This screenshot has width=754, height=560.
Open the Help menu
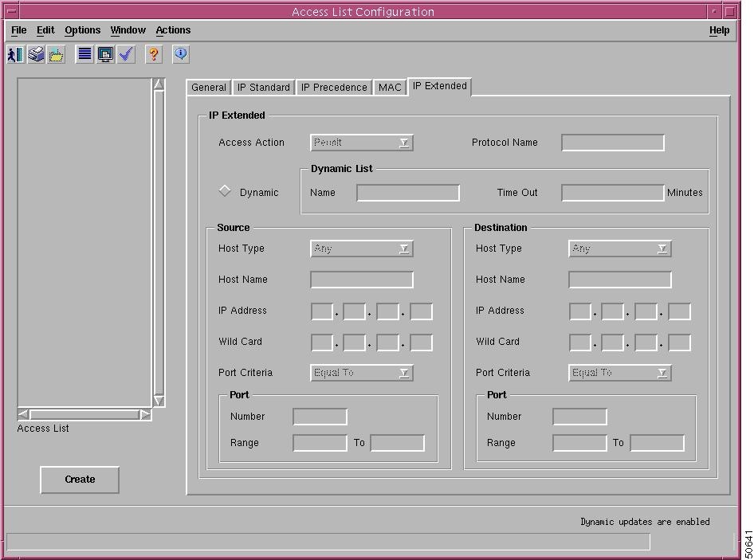[719, 29]
